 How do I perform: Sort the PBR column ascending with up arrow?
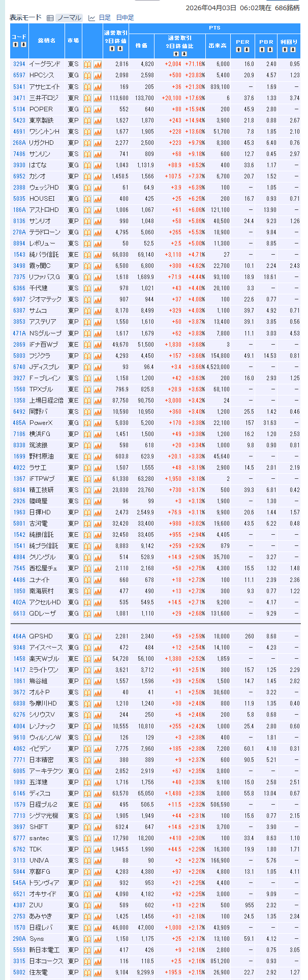(262, 49)
